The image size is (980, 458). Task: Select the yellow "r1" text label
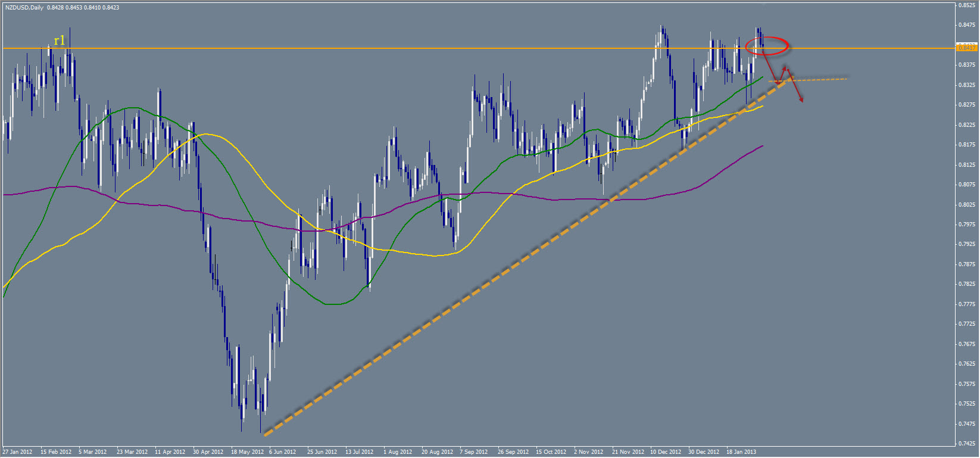pos(59,40)
